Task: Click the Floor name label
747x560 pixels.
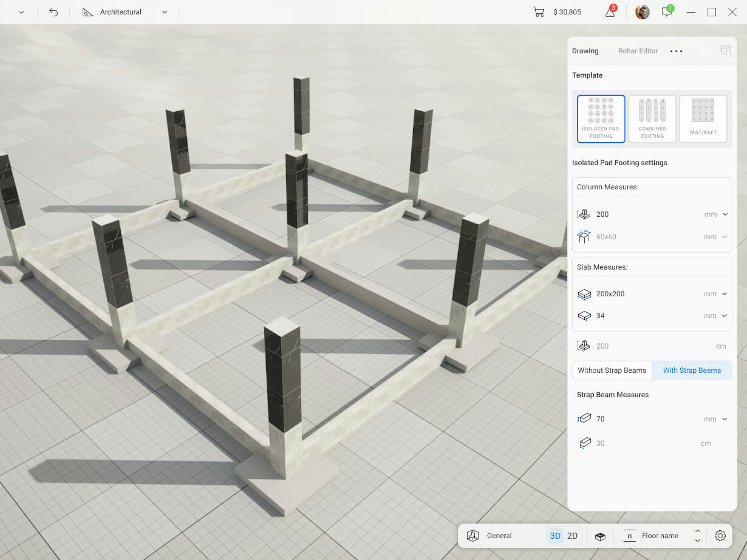Action: pyautogui.click(x=660, y=536)
